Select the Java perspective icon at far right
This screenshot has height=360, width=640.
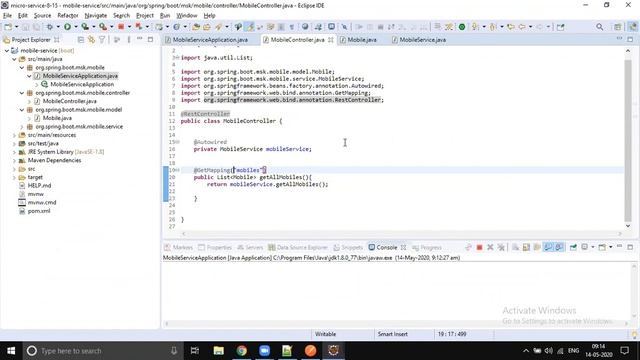point(633,27)
